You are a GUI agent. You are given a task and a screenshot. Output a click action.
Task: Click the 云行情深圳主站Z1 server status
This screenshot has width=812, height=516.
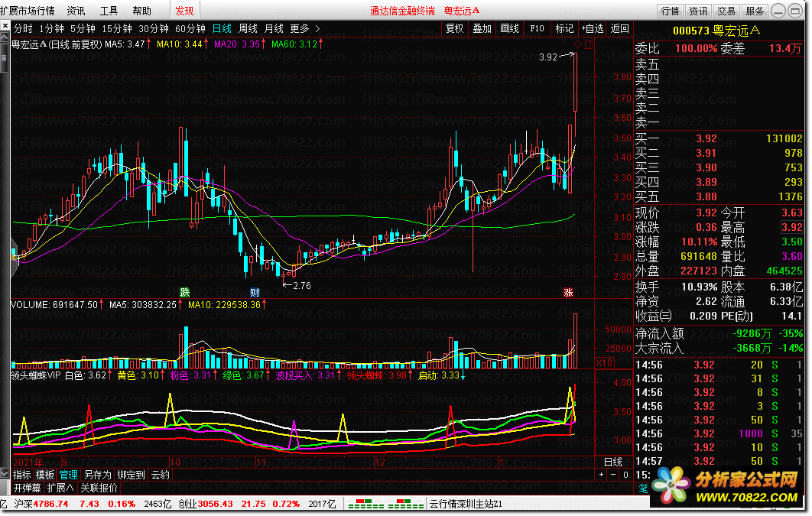(466, 504)
